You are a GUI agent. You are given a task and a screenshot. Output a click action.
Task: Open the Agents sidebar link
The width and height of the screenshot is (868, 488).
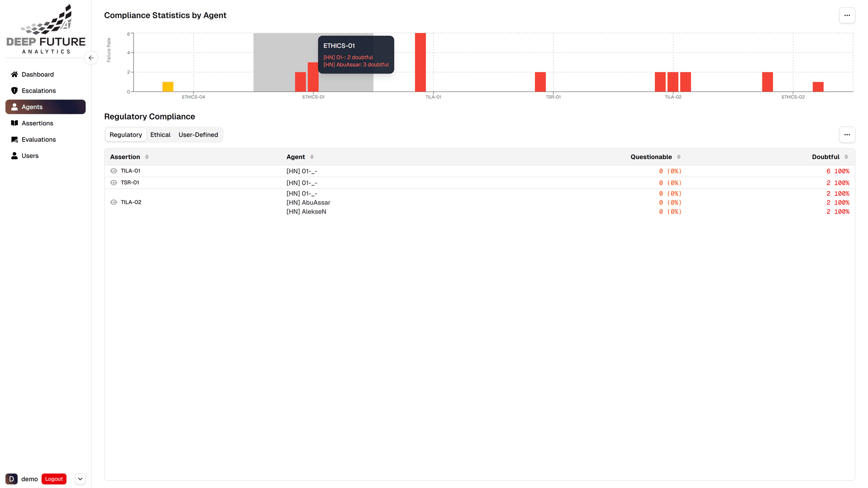(x=45, y=107)
